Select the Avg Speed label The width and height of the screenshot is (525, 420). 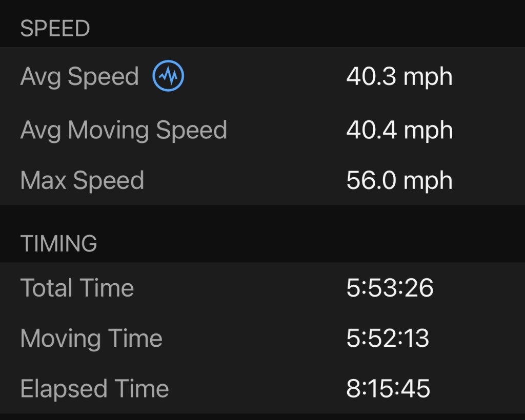pos(79,77)
